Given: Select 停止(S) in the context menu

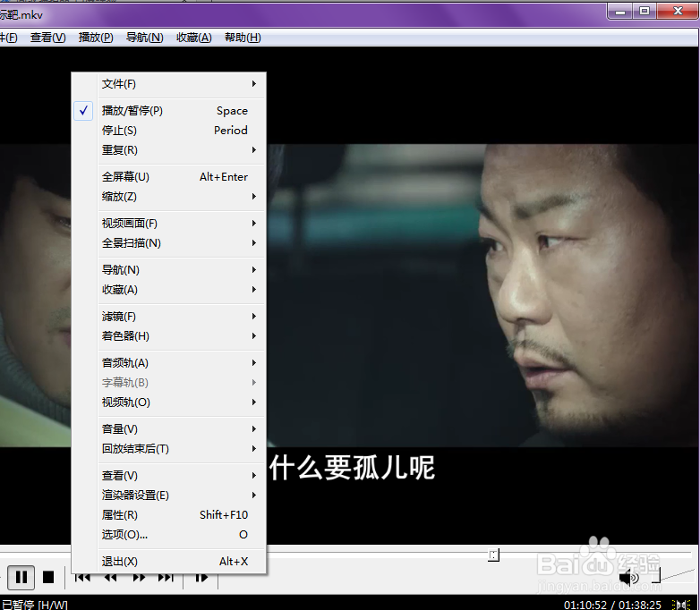Looking at the screenshot, I should [x=169, y=131].
